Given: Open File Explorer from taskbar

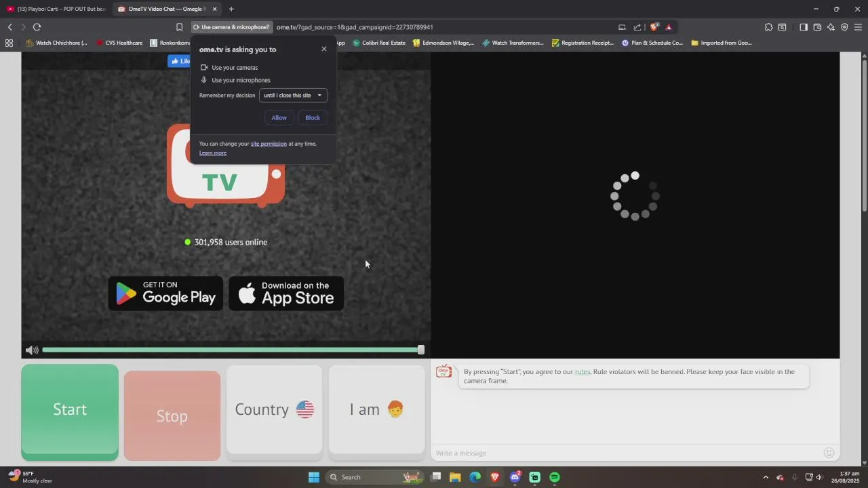Looking at the screenshot, I should [455, 477].
